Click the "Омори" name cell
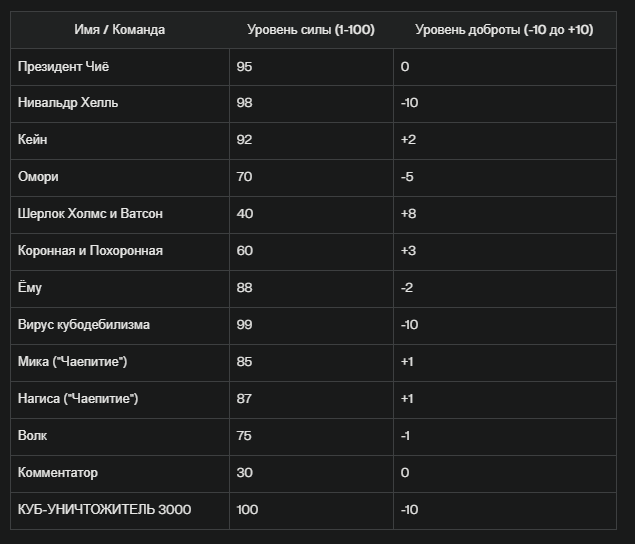635x544 pixels. [38, 177]
